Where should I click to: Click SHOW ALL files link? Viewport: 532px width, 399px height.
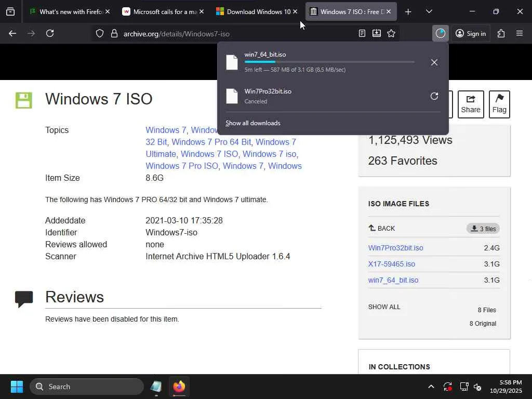[384, 307]
